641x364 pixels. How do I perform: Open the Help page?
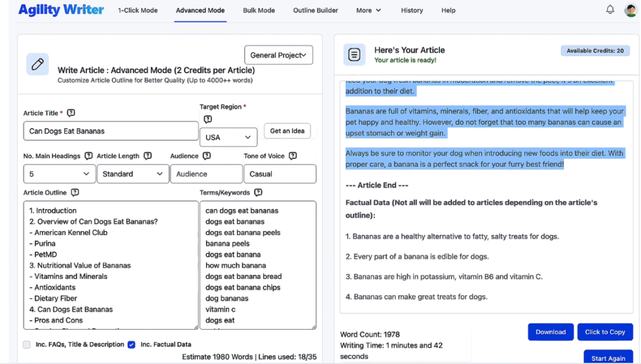pos(448,10)
